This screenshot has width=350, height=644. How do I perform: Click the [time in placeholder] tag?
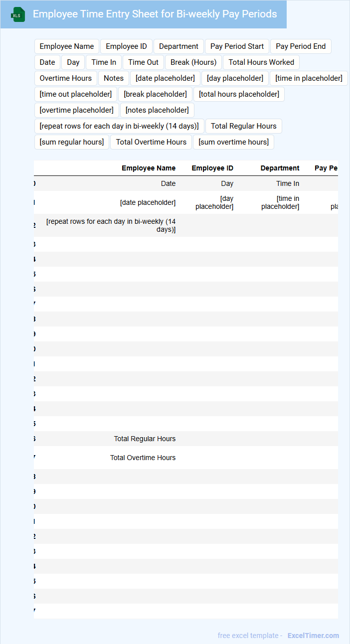tap(309, 78)
